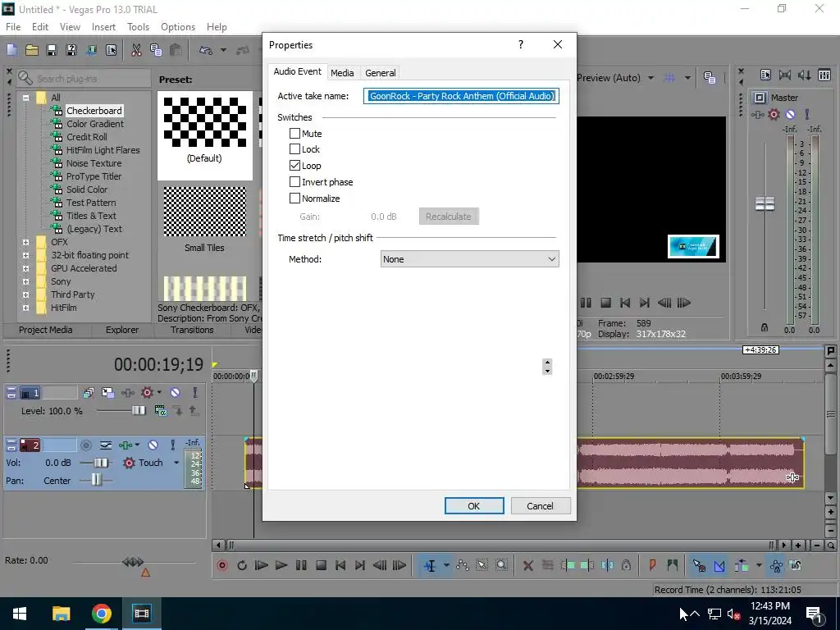Click Arm for Record on audio track 2

coord(85,445)
